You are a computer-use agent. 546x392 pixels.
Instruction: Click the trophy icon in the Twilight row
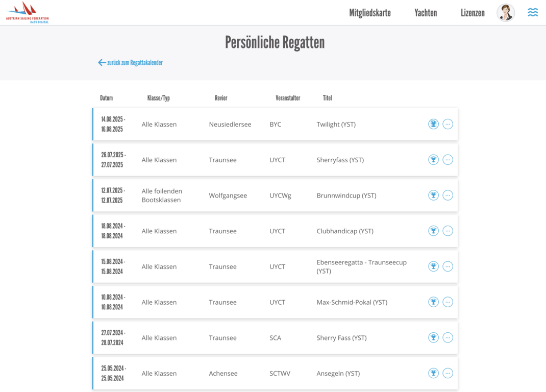[433, 124]
